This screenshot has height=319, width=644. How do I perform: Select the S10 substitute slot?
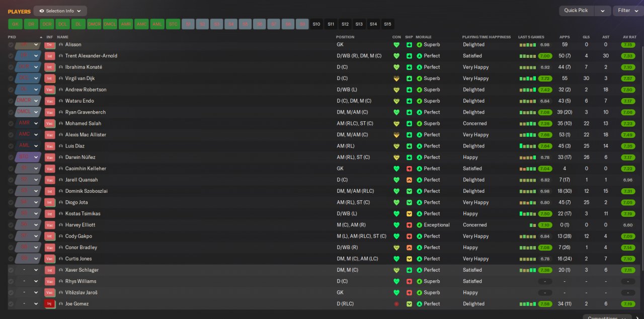(316, 24)
